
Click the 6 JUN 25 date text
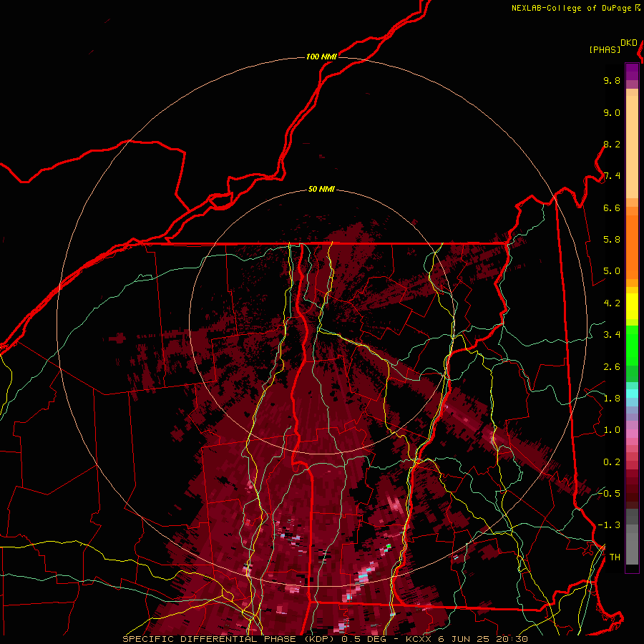[x=464, y=639]
